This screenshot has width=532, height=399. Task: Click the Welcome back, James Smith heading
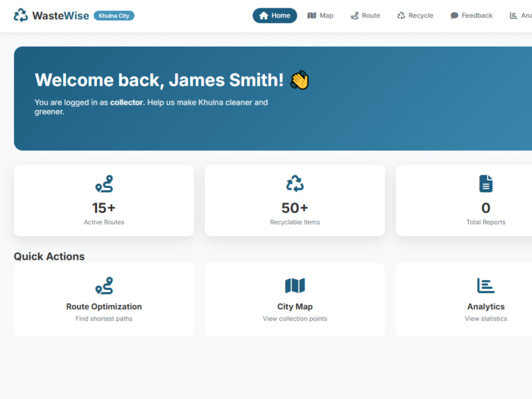159,80
